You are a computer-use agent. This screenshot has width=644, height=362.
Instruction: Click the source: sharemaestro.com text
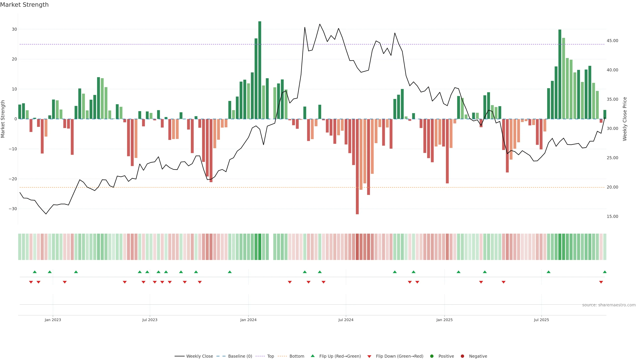(x=609, y=305)
